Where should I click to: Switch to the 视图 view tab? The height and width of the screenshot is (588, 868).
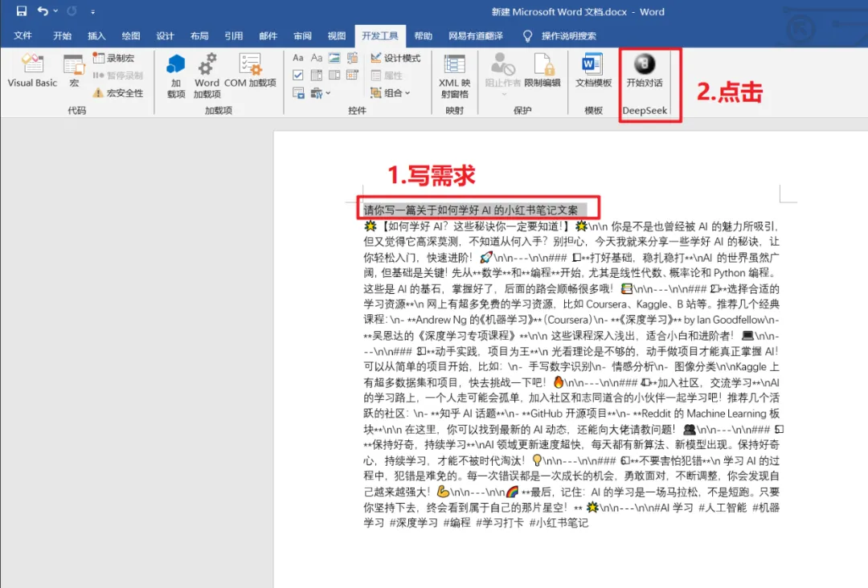point(337,36)
